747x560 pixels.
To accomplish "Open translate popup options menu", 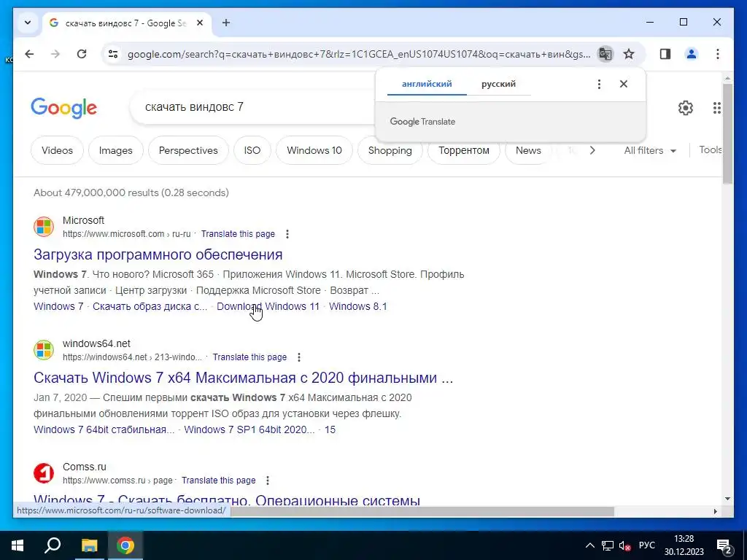I will tap(599, 85).
